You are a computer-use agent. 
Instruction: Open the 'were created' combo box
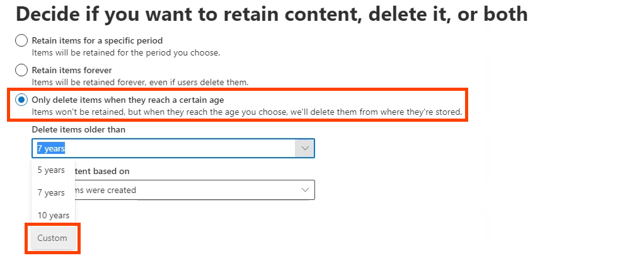(x=189, y=190)
